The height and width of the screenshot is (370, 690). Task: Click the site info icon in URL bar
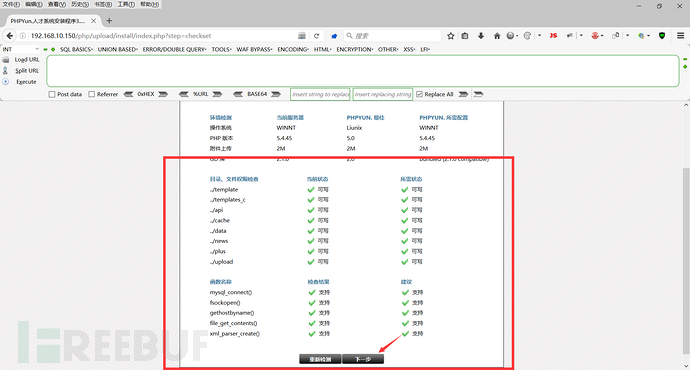tap(22, 36)
